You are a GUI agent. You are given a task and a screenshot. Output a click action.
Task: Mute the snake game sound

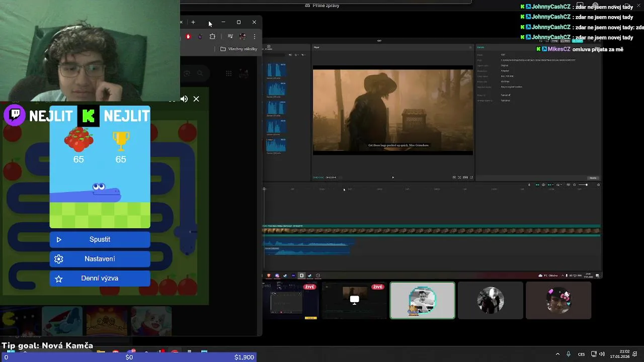(184, 99)
